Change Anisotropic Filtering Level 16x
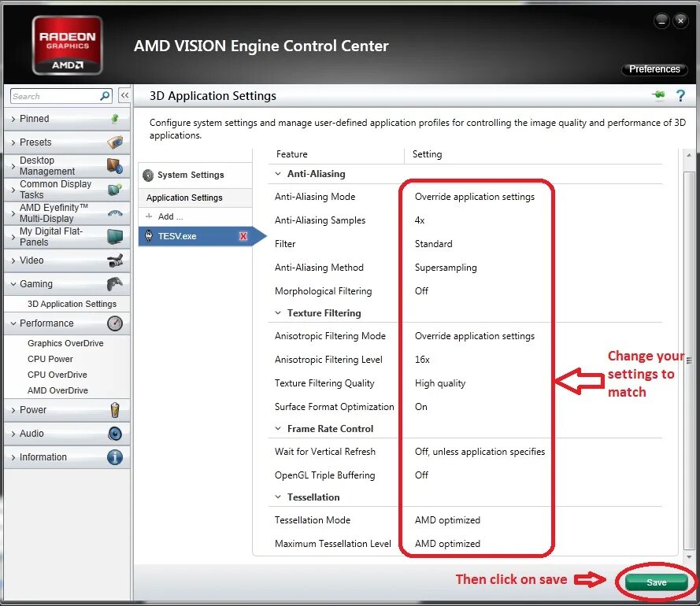700x606 pixels. coord(422,359)
